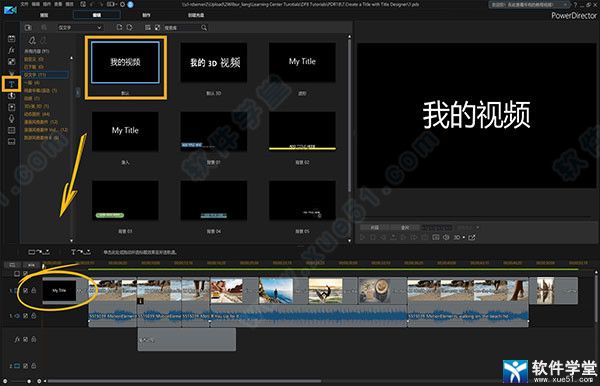
Task: Open the Media Room from the sidebar
Action: pos(11,39)
